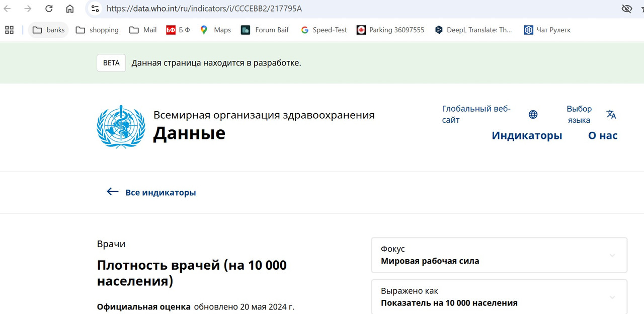Open the Индикаторы menu item
644x314 pixels.
tap(527, 135)
